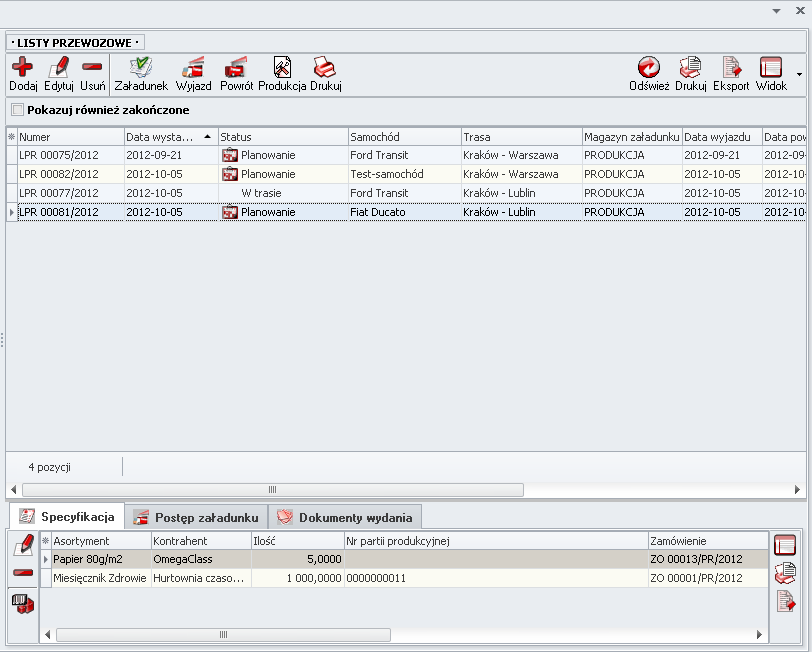Click the Powrót return icon

pos(236,68)
